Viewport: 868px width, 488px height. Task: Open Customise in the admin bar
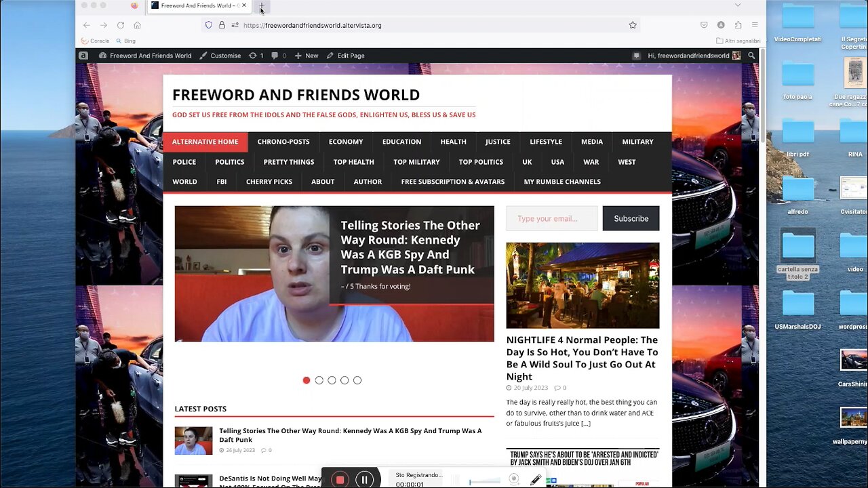tap(220, 56)
